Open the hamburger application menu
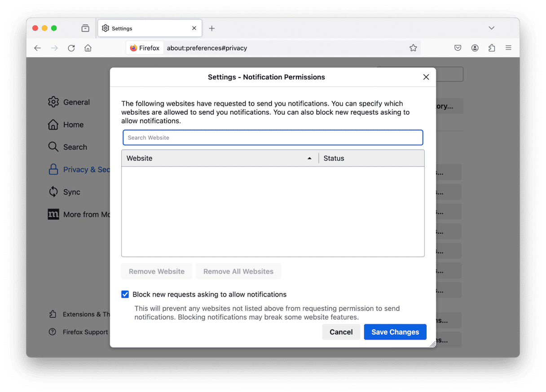Viewport: 546px width, 392px height. (x=508, y=48)
